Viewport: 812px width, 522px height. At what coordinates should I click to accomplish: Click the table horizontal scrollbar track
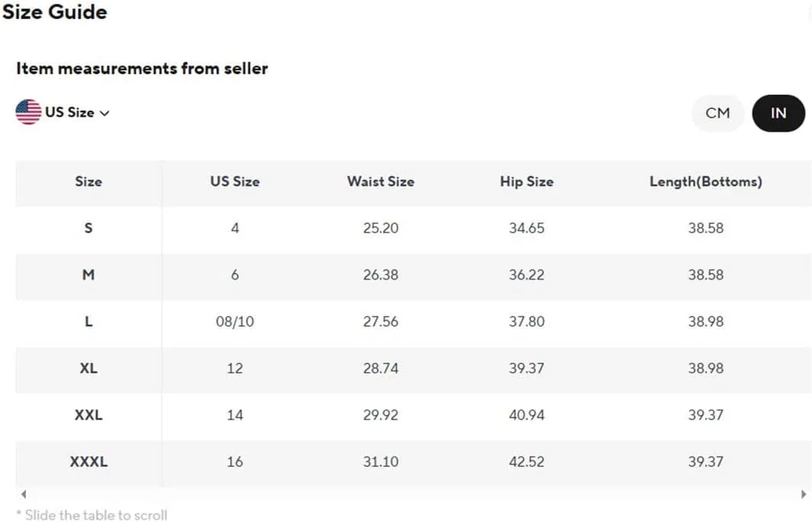point(414,494)
